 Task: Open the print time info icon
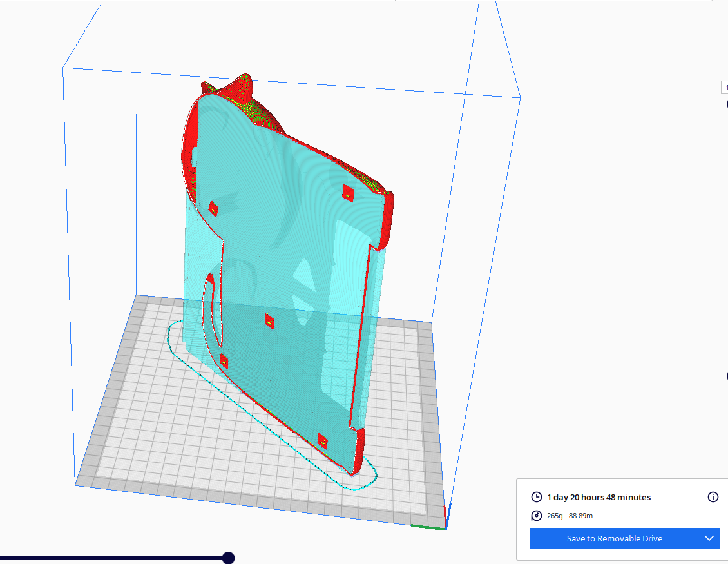(713, 497)
